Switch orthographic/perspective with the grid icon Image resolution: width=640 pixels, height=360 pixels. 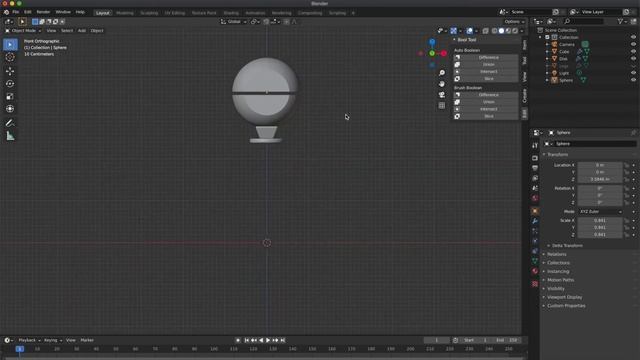click(442, 106)
